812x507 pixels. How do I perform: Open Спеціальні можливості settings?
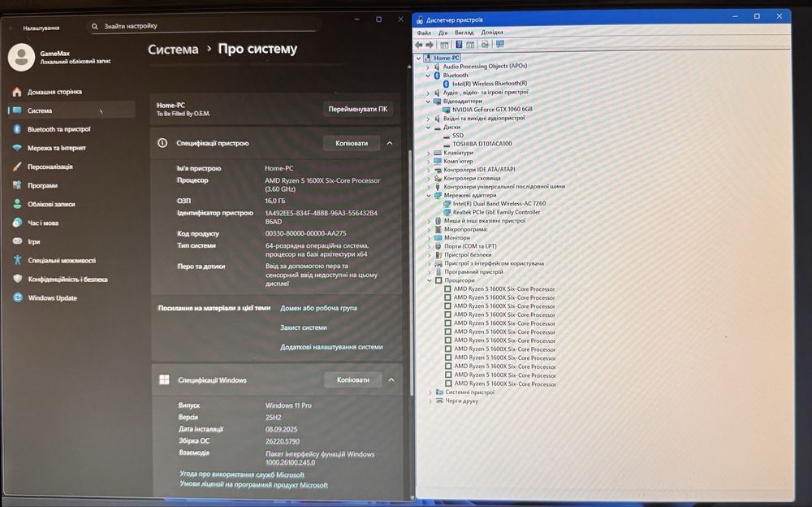[62, 260]
